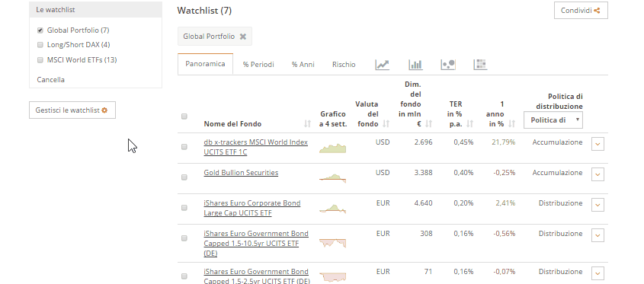
Task: Switch to the Rischio tab
Action: [x=344, y=65]
